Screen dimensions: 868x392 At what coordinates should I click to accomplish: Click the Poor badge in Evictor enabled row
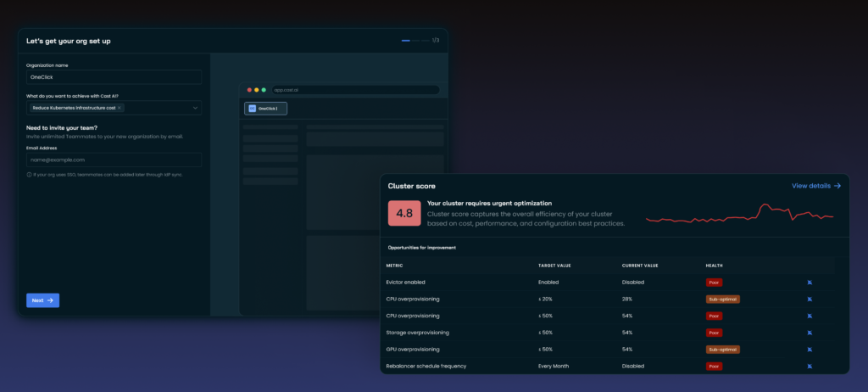tap(714, 283)
